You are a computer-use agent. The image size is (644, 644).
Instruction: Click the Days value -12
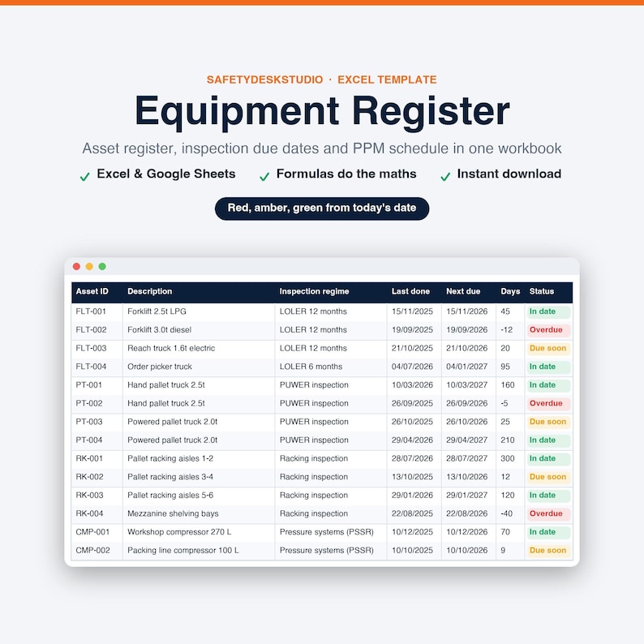click(507, 330)
